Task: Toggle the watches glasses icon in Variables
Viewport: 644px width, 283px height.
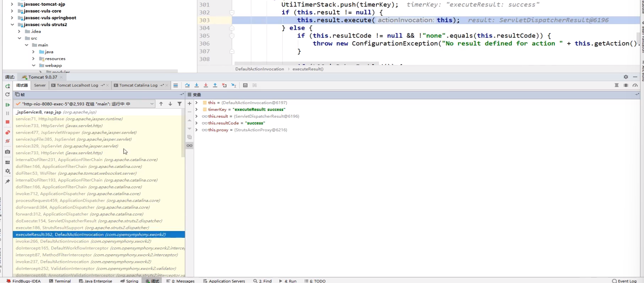Action: (189, 146)
